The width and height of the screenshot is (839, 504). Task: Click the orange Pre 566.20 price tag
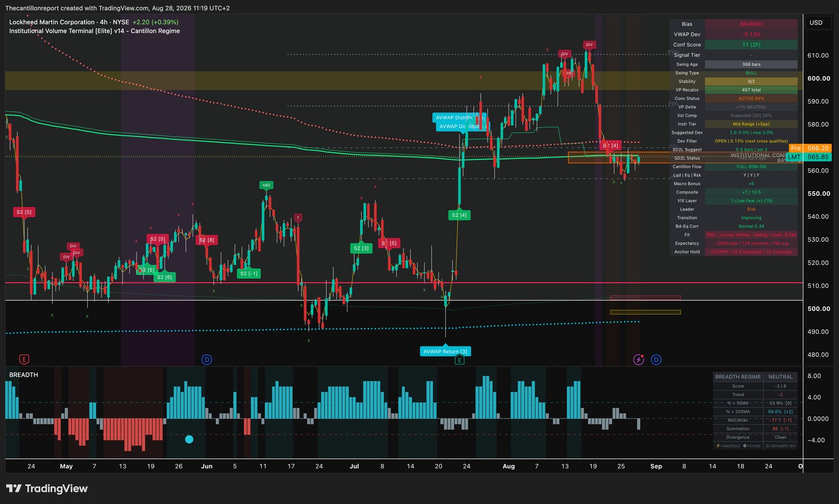810,148
